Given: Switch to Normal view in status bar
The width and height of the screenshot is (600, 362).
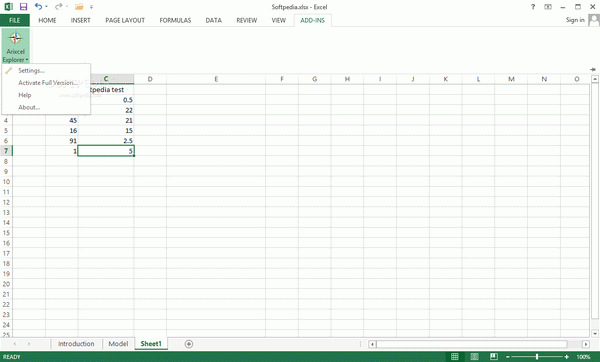Looking at the screenshot, I should coord(455,357).
